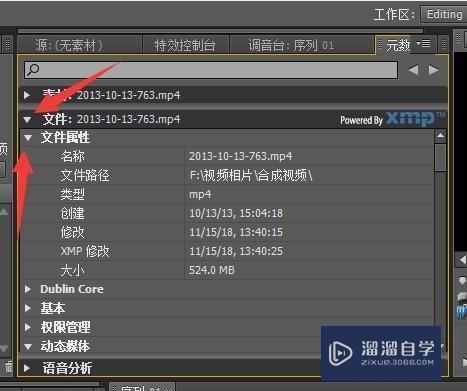
Task: Select the XMP 修改 value 11/15/18, 13:40:25
Action: [236, 251]
